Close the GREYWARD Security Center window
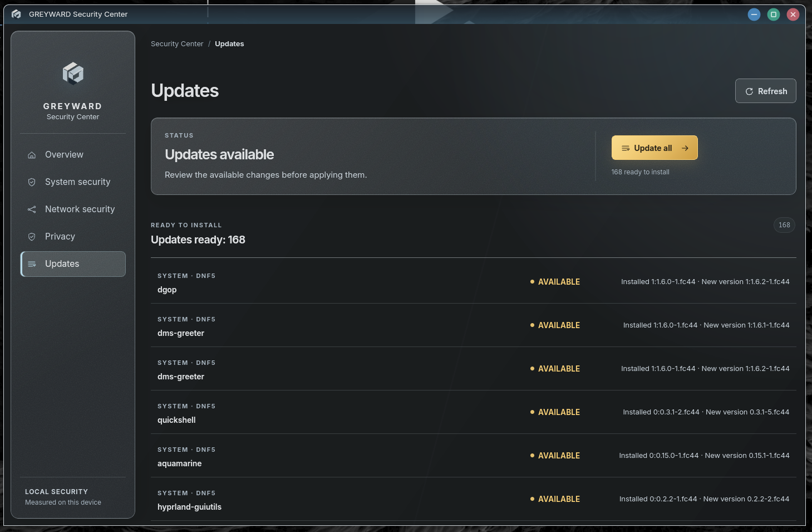812x532 pixels. [x=793, y=14]
